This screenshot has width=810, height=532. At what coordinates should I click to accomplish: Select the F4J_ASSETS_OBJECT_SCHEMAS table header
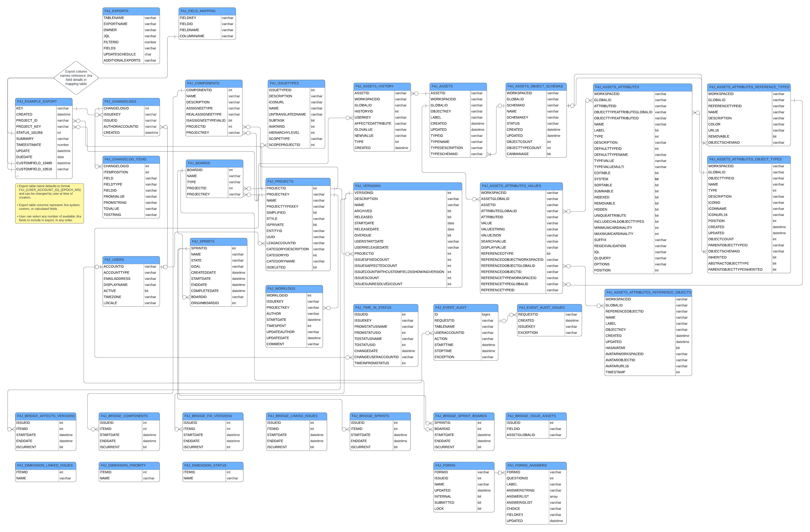pyautogui.click(x=536, y=87)
